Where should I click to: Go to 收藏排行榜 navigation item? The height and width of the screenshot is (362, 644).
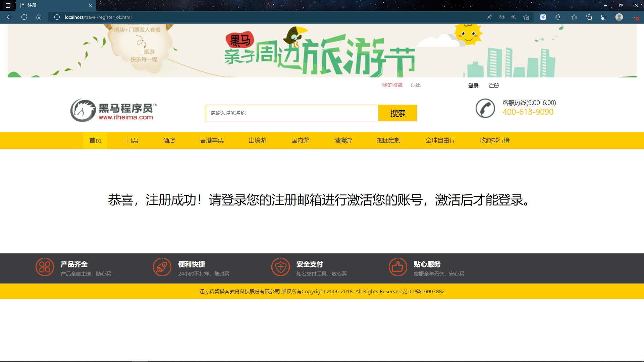coord(495,140)
